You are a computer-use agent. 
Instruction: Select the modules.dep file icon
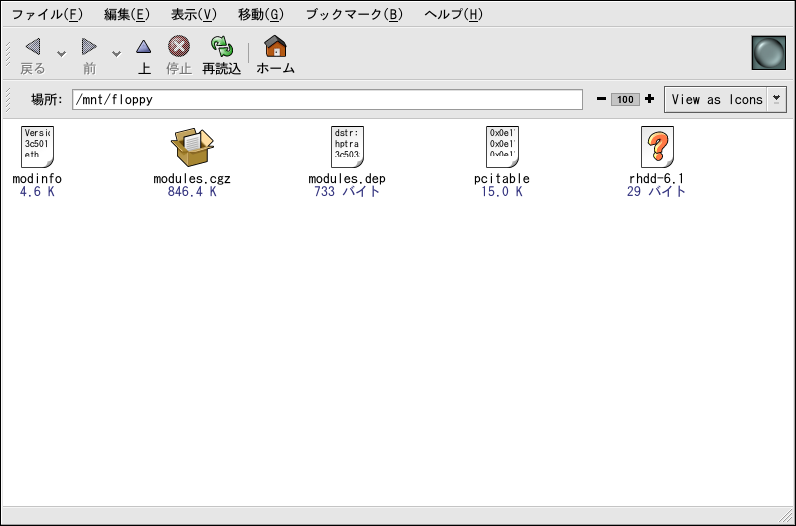coord(347,147)
